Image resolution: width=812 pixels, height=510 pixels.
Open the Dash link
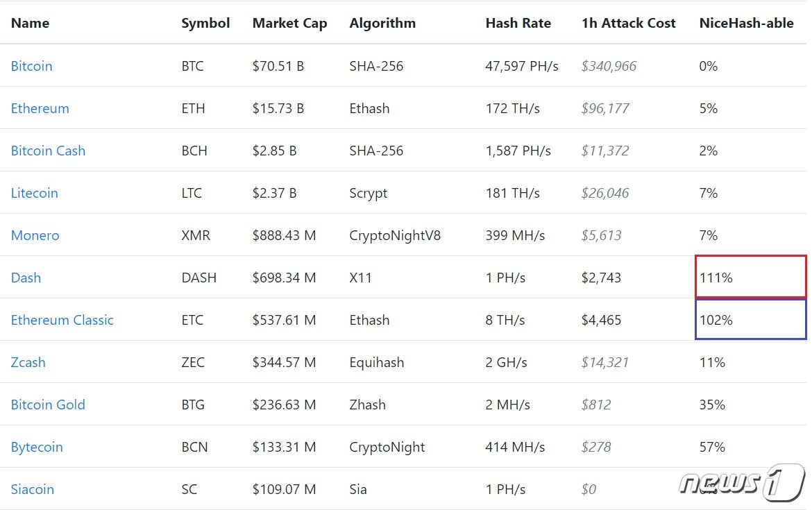[26, 278]
